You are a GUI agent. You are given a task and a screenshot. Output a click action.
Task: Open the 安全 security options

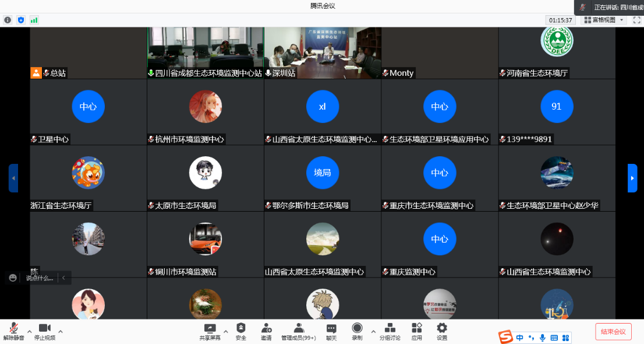click(x=240, y=332)
